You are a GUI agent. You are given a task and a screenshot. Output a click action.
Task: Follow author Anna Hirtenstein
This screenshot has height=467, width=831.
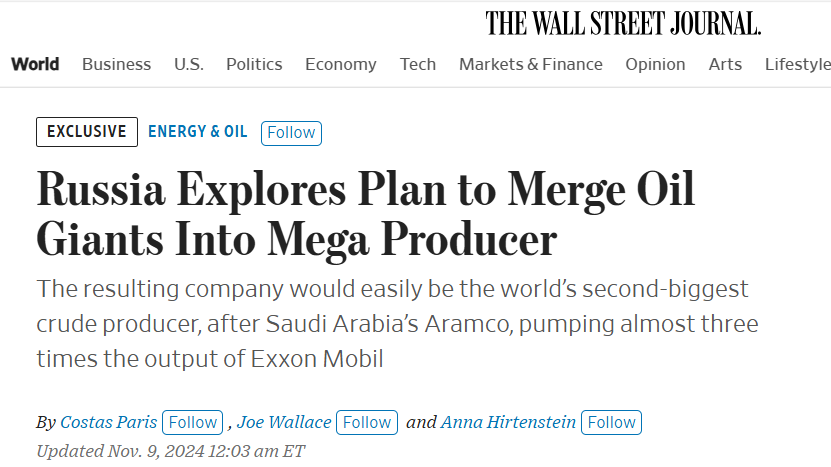(612, 422)
